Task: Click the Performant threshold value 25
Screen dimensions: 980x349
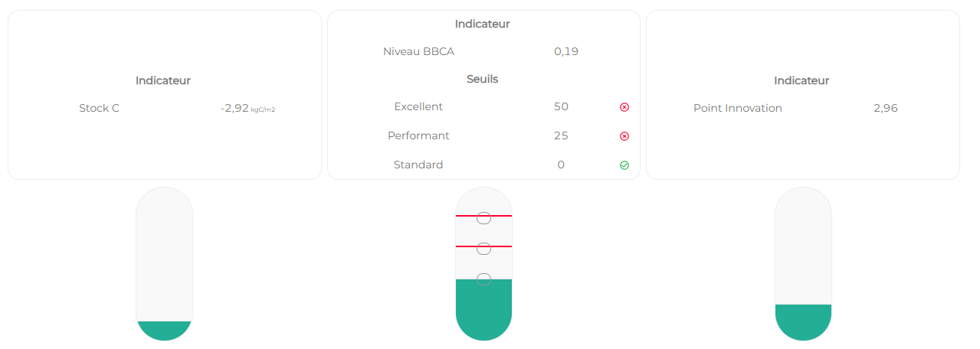Action: [x=561, y=136]
